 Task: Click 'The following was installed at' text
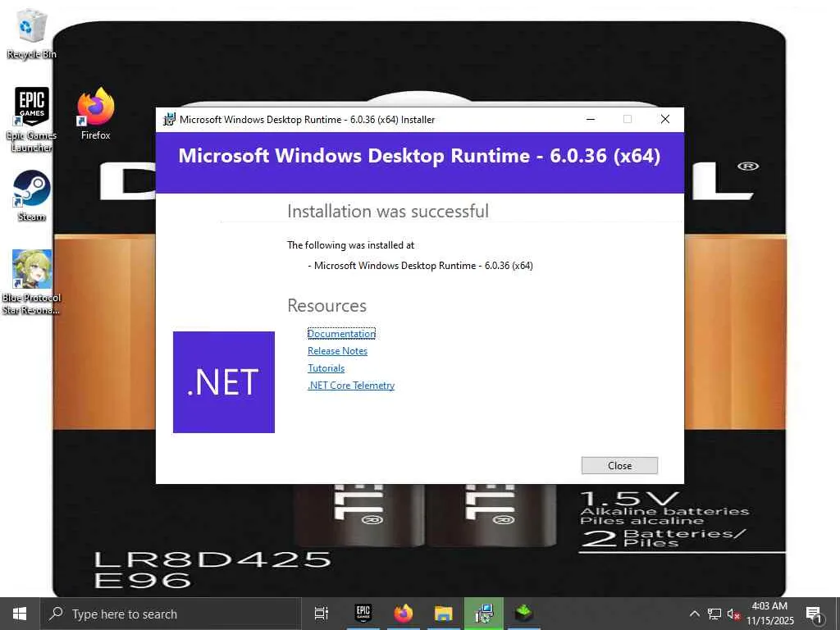coord(351,245)
